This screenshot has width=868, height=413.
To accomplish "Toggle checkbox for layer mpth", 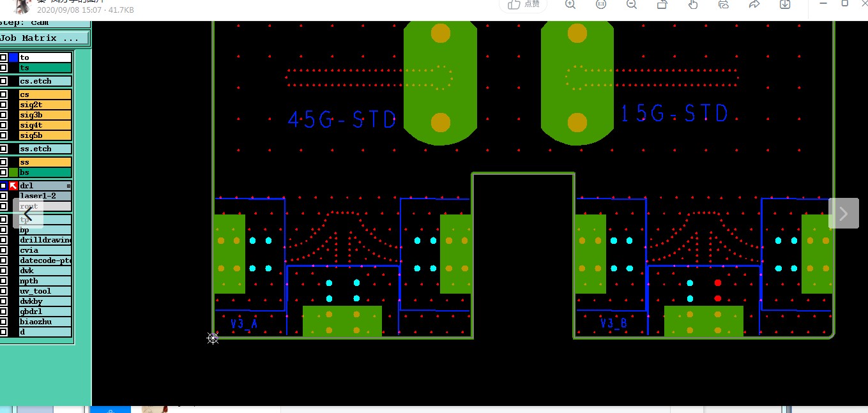I will 3,281.
